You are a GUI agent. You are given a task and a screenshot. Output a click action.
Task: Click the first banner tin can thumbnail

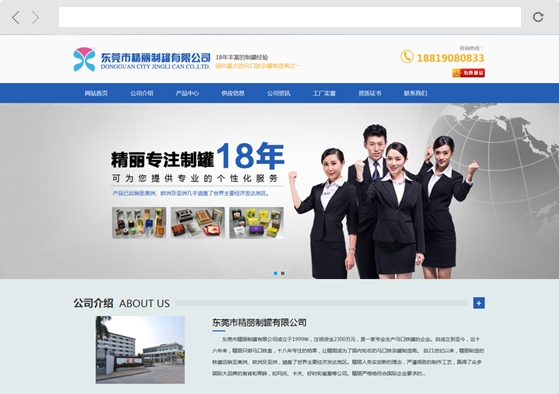pos(139,223)
